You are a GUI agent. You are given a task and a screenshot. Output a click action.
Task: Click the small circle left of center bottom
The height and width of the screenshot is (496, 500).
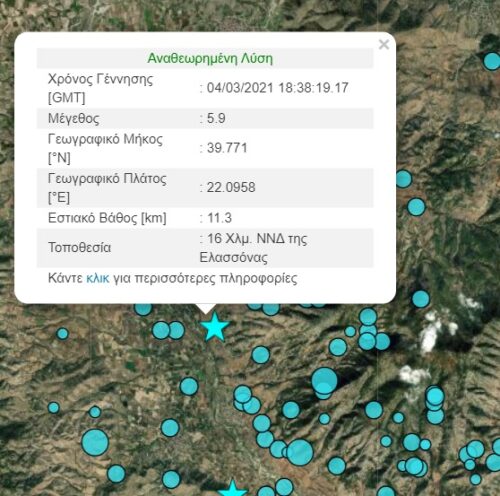pyautogui.click(x=95, y=412)
